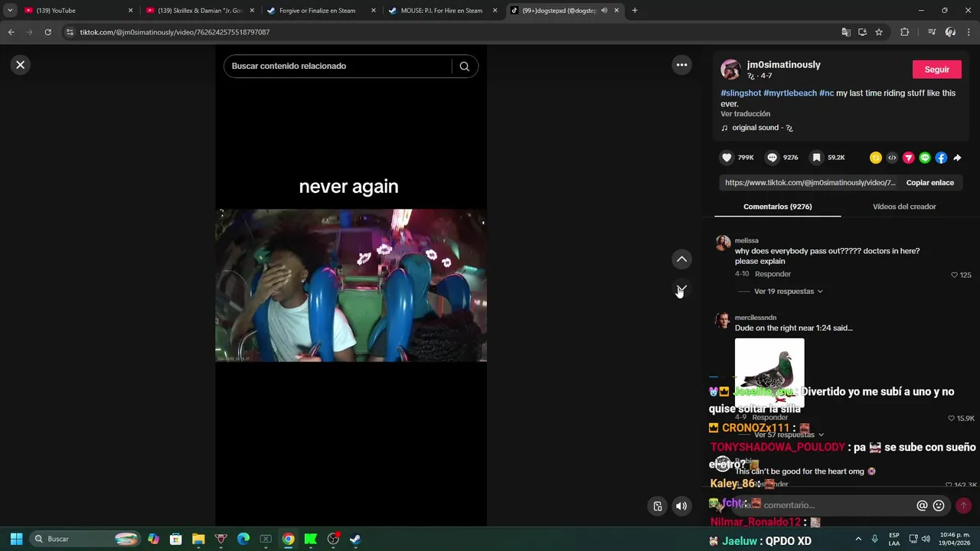Show hidden tray icons chevron
The image size is (980, 551).
point(858,539)
